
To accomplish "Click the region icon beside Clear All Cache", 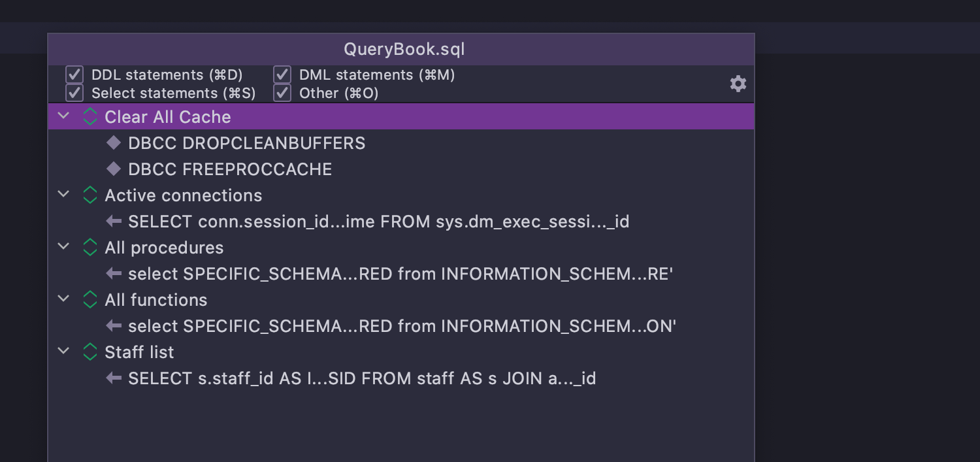I will tap(90, 117).
